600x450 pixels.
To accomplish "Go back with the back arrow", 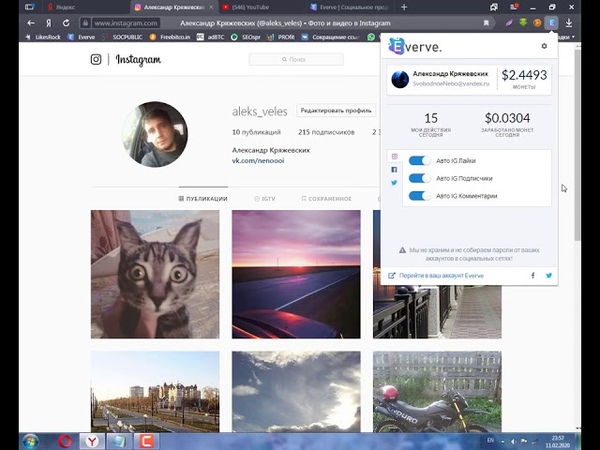I will click(31, 23).
